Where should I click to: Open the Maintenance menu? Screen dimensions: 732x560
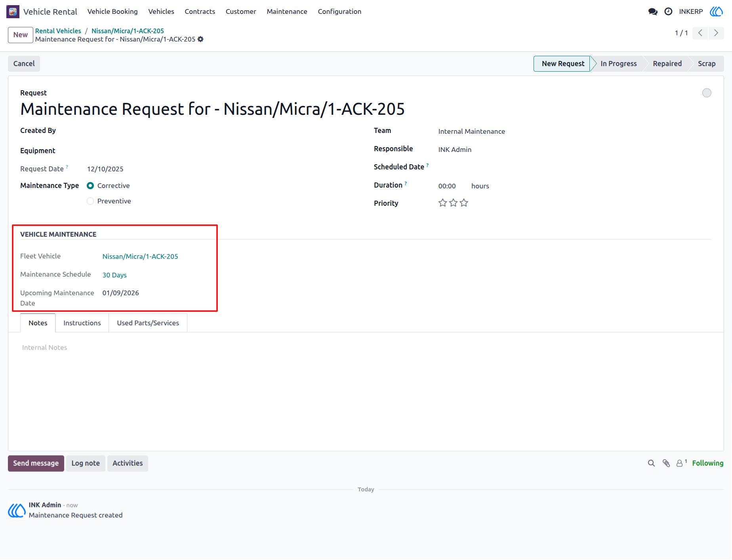(x=287, y=11)
